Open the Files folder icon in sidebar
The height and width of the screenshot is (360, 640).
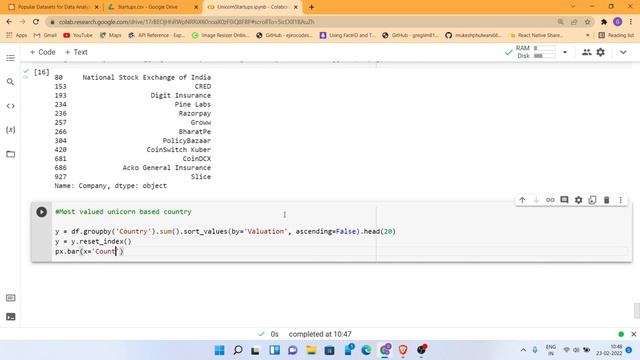pyautogui.click(x=11, y=154)
